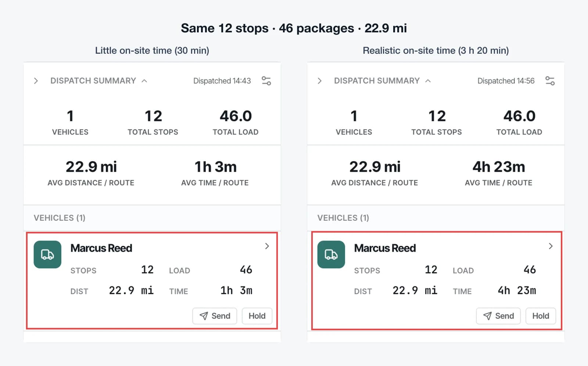Click 'Realistic on-site time (3 h 20 min)' caption
This screenshot has height=366, width=588.
click(x=436, y=50)
